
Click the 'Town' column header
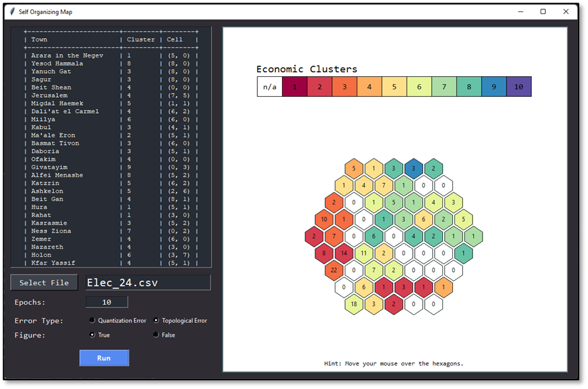tap(39, 39)
